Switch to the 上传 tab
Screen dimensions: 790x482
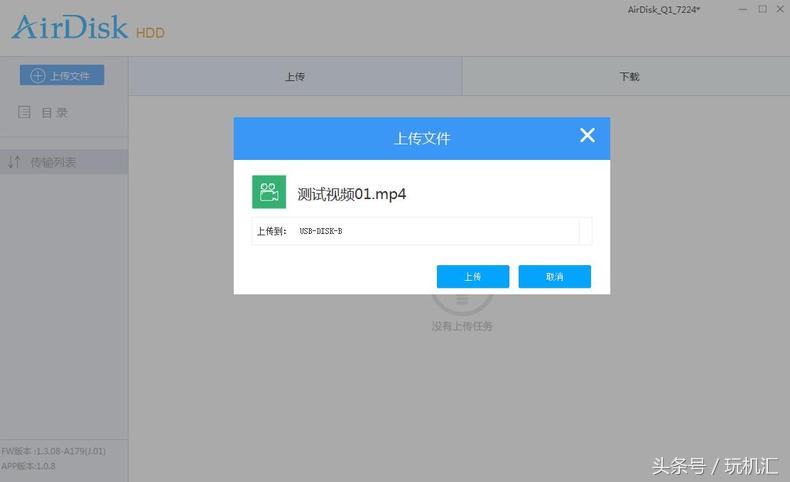295,77
